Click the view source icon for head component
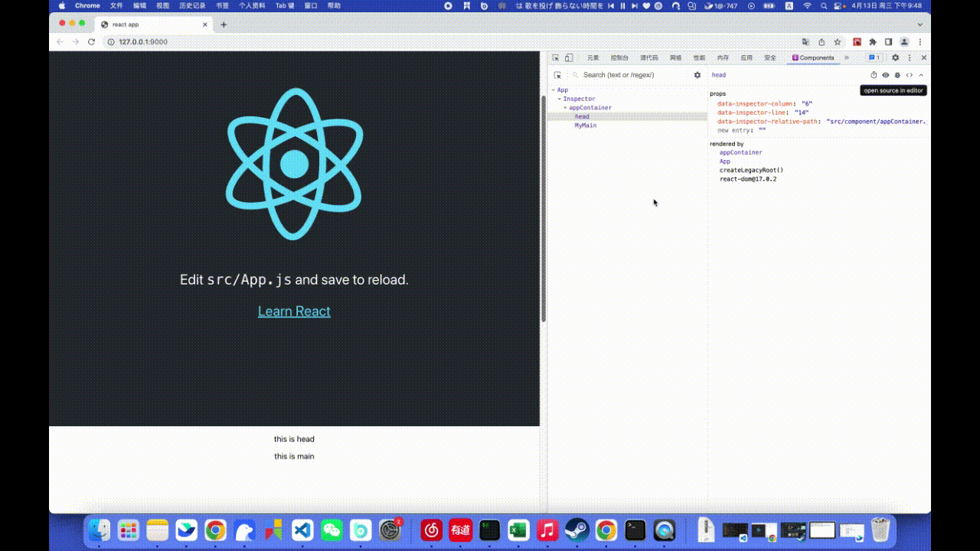Screen dimensions: 980x551 (x=910, y=75)
